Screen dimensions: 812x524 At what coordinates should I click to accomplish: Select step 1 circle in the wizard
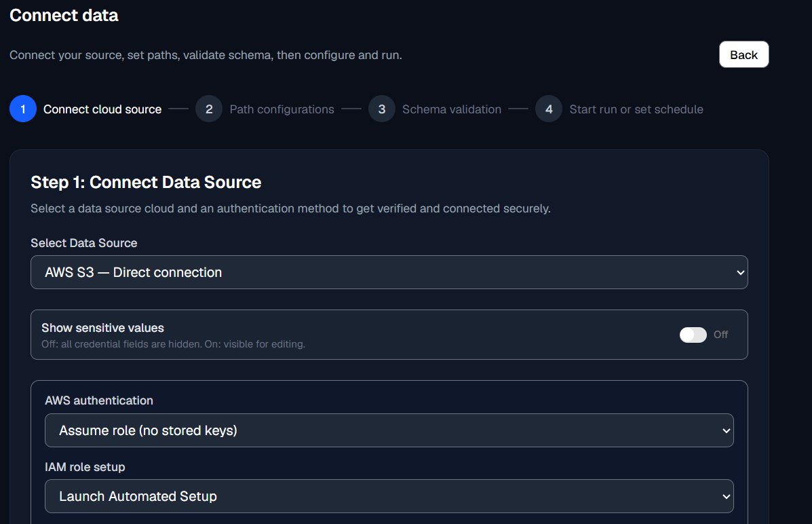(x=23, y=109)
